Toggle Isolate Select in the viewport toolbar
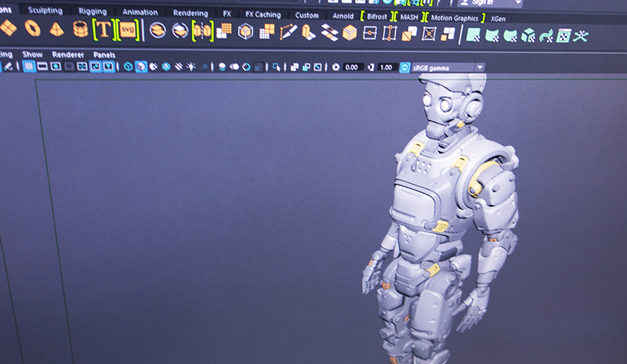627x364 pixels. [277, 67]
